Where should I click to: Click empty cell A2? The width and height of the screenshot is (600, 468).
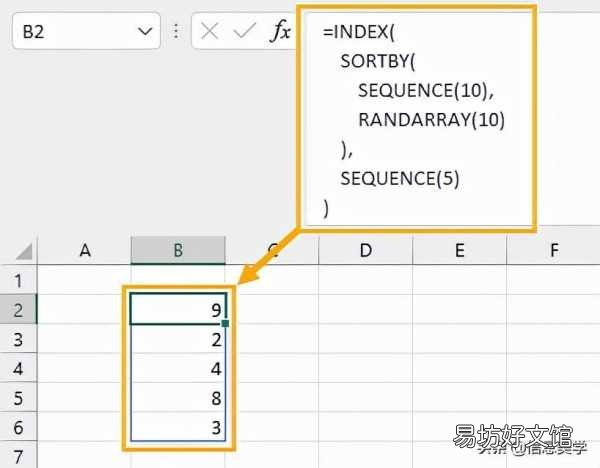pyautogui.click(x=85, y=309)
